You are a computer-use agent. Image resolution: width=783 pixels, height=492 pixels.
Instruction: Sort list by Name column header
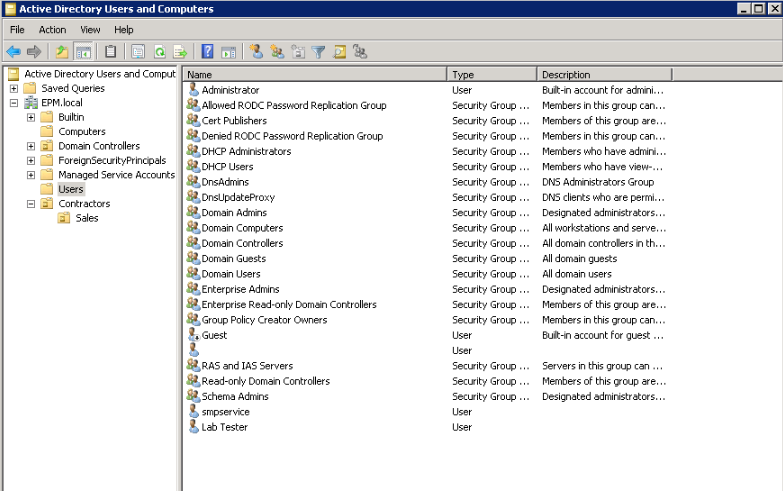coord(314,74)
